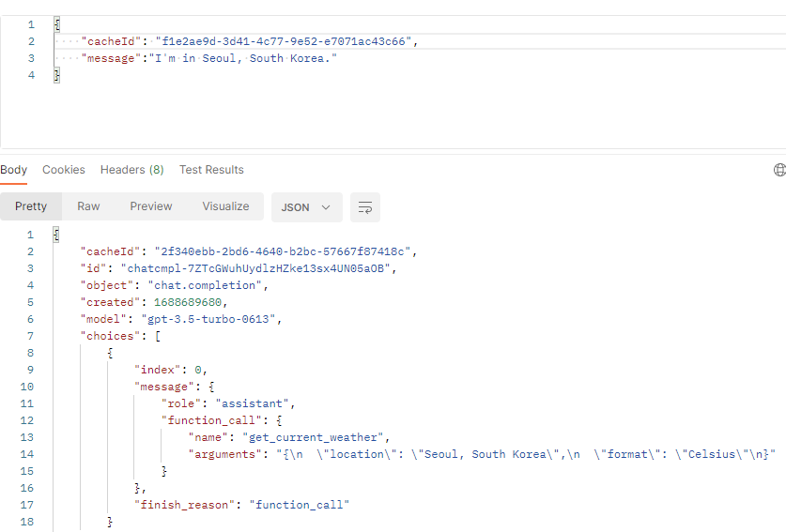Viewport: 786px width, 532px height.
Task: Click request message text "I'm in Seoul, South Korea."
Action: (242, 58)
